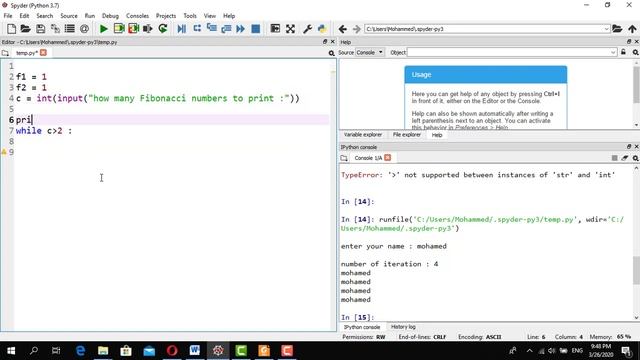The image size is (640, 360).
Task: Click the warning marker on line 9
Action: coord(4,152)
